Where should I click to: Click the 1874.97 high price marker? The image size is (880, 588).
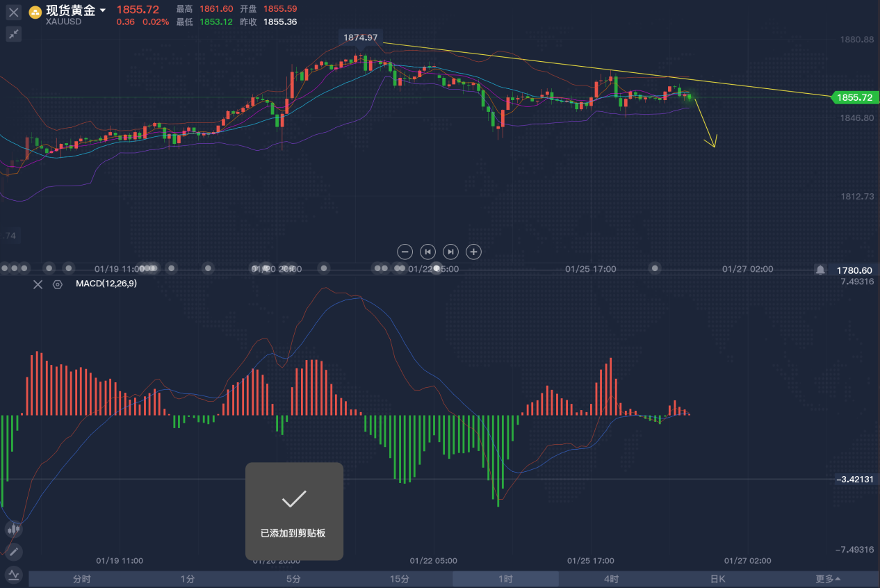click(361, 38)
